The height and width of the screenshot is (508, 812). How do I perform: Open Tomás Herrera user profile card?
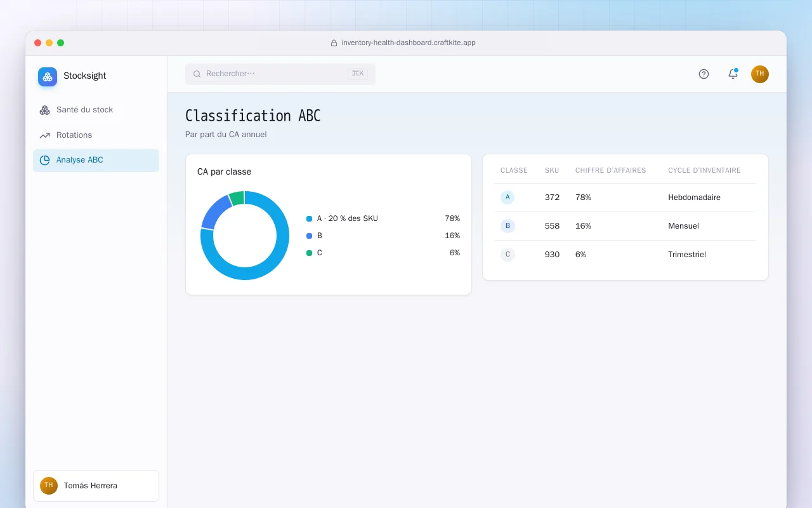tap(96, 486)
